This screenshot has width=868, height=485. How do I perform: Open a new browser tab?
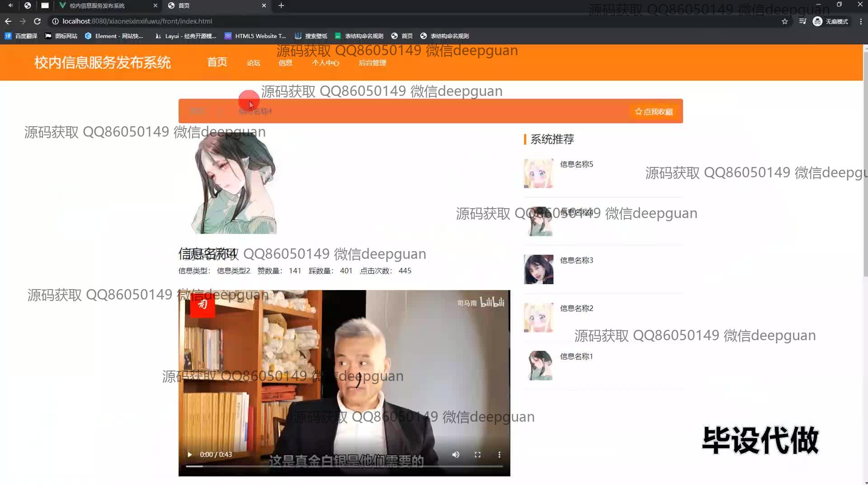(281, 5)
